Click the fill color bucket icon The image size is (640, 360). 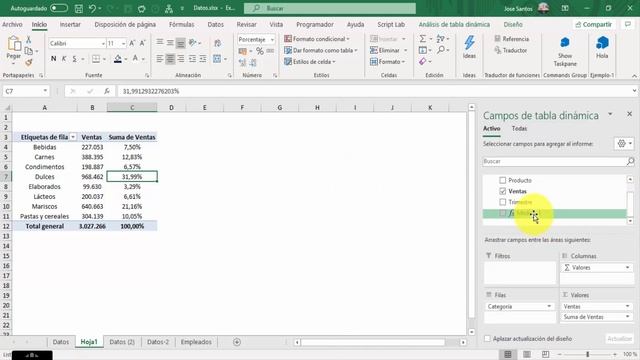tap(118, 59)
